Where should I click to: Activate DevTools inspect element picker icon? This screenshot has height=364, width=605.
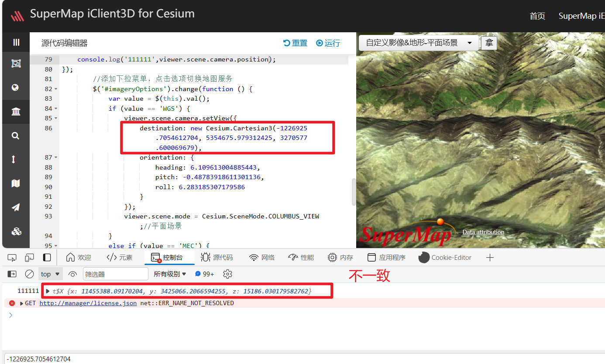(12, 258)
